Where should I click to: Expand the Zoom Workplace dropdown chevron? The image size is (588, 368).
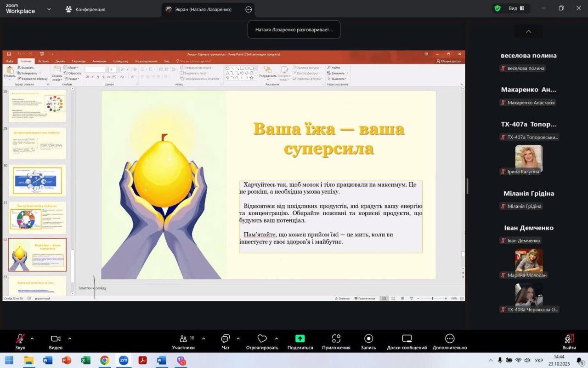49,9
